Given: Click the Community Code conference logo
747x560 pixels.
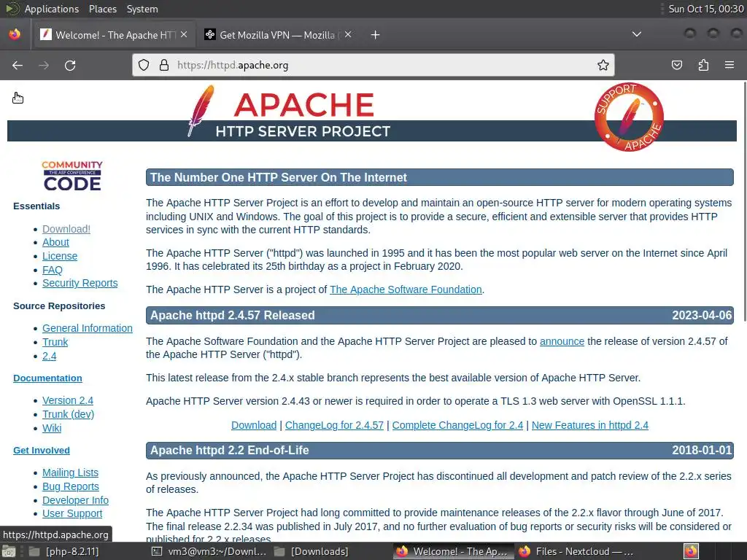Looking at the screenshot, I should [x=72, y=176].
